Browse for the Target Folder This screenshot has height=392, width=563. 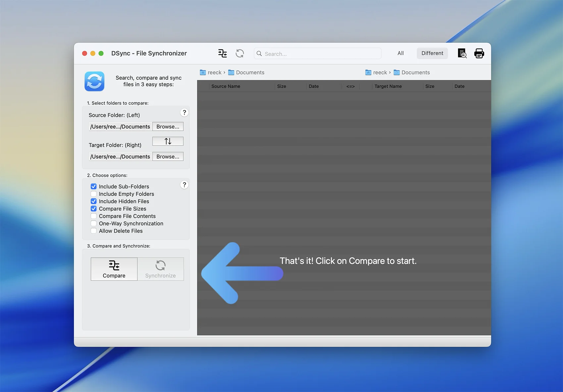click(x=168, y=157)
